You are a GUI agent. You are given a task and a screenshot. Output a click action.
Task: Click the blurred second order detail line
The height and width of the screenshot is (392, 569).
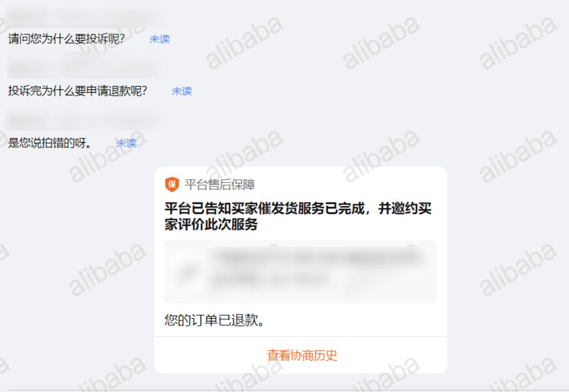269,279
